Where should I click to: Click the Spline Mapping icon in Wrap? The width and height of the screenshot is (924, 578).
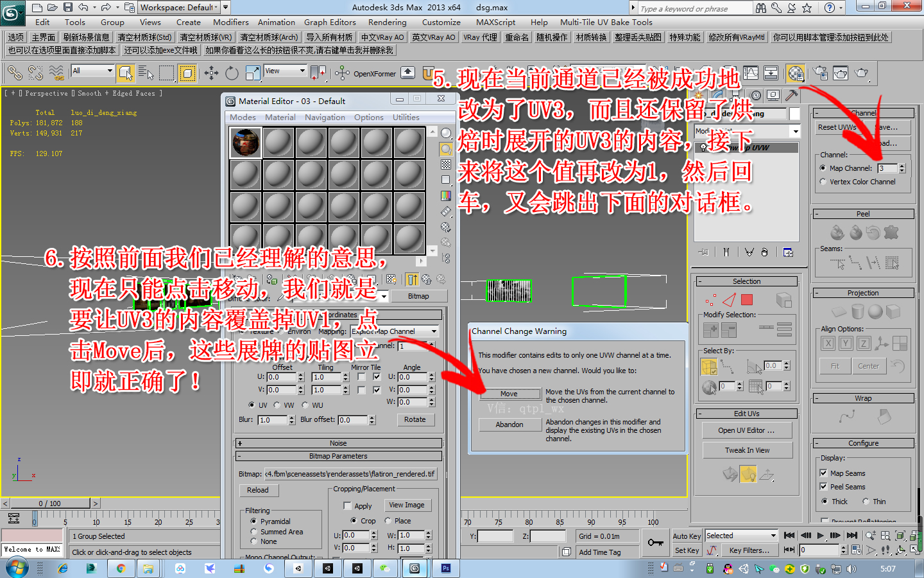point(846,417)
